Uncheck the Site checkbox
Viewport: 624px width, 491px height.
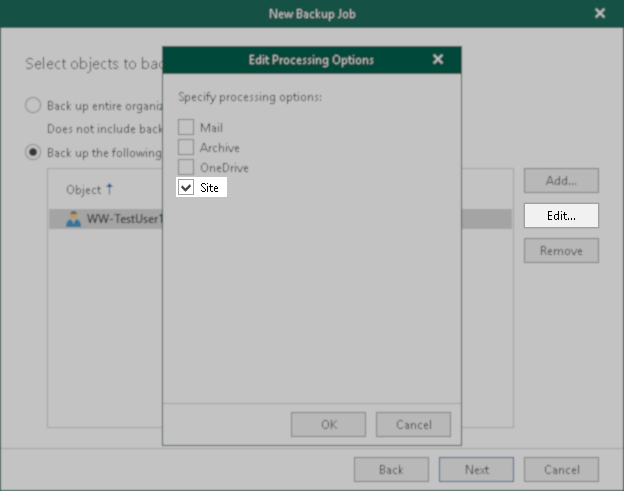(x=186, y=187)
